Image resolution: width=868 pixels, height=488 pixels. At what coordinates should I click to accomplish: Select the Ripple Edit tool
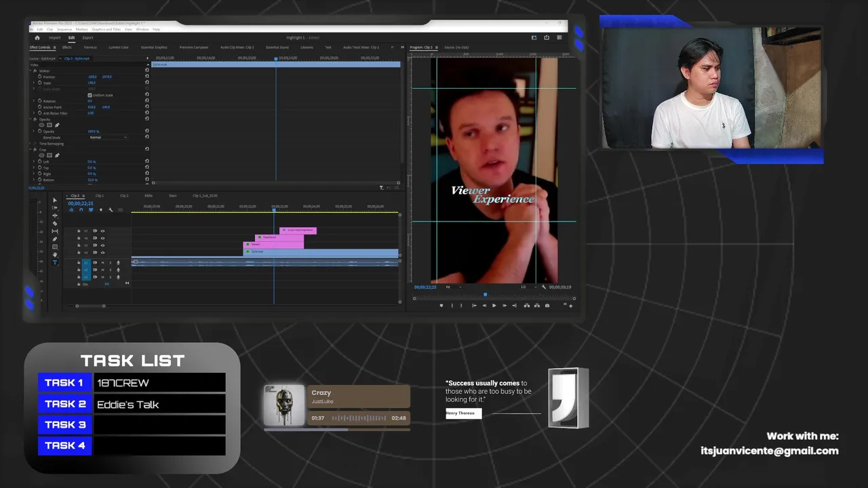[x=55, y=216]
